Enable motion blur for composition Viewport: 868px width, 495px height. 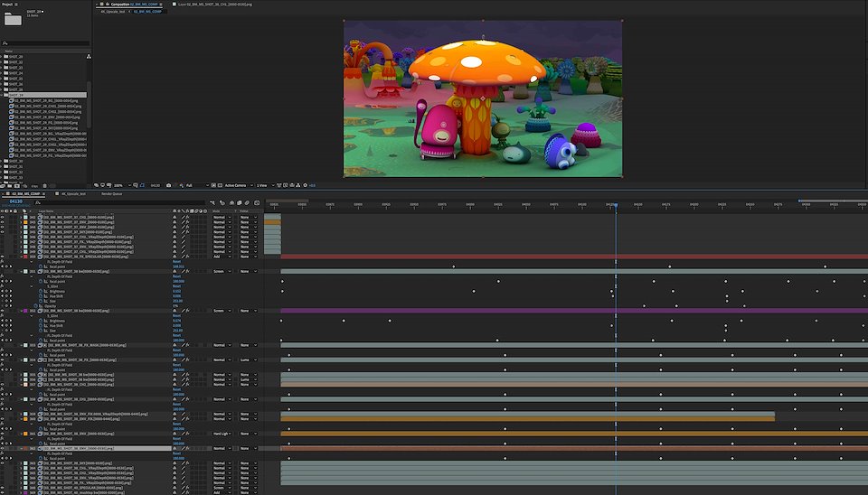click(247, 202)
